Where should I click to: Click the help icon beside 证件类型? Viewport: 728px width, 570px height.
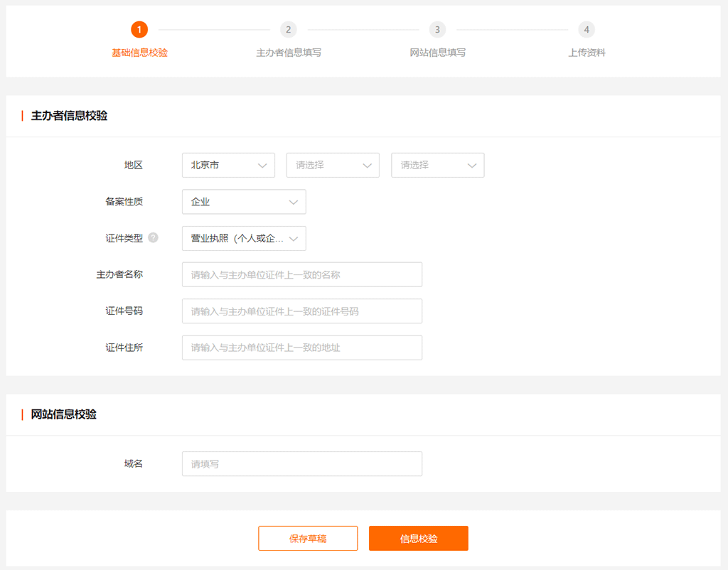point(153,238)
